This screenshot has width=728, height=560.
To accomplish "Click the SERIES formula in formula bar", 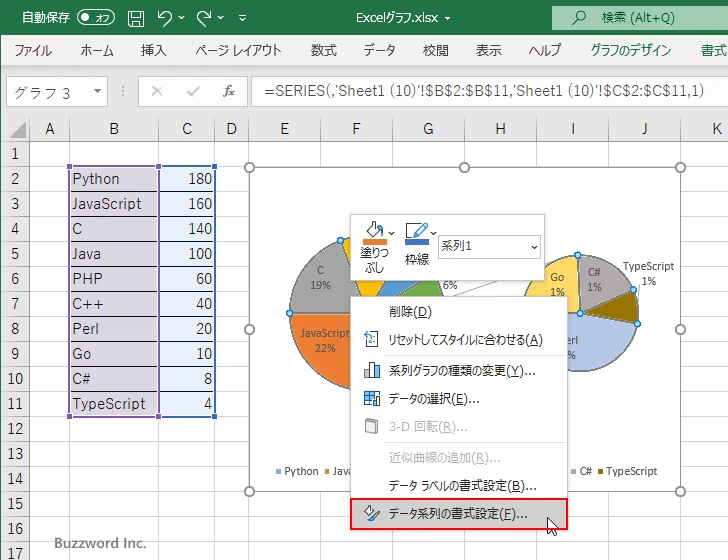I will (x=484, y=91).
